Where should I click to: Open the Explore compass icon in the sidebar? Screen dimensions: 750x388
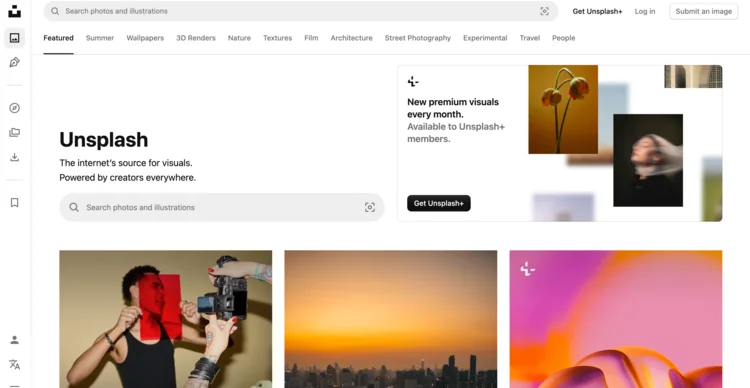[x=15, y=108]
